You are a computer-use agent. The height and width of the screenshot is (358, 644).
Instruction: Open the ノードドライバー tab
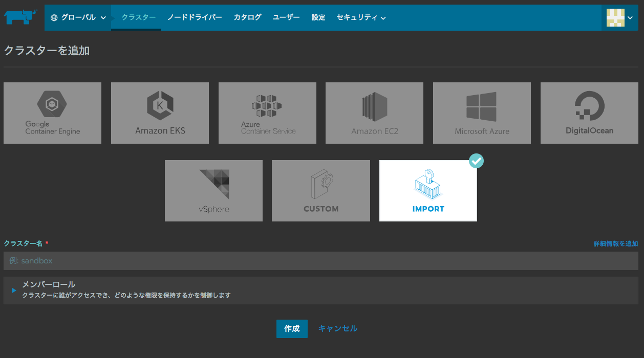coord(195,17)
